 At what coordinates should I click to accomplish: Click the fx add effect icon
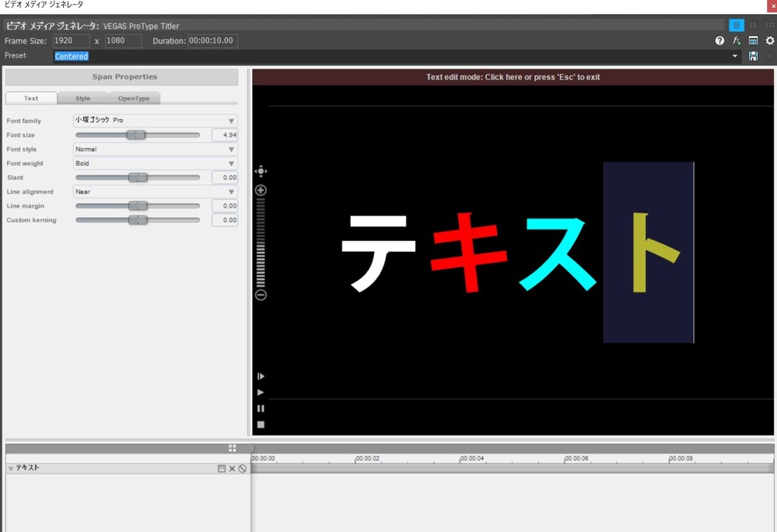point(737,40)
